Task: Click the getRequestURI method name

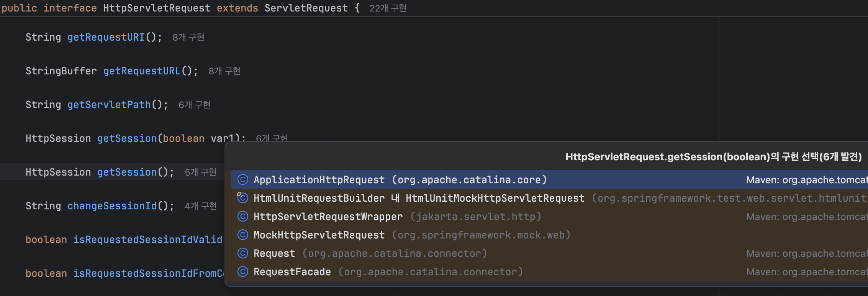Action: click(x=106, y=37)
